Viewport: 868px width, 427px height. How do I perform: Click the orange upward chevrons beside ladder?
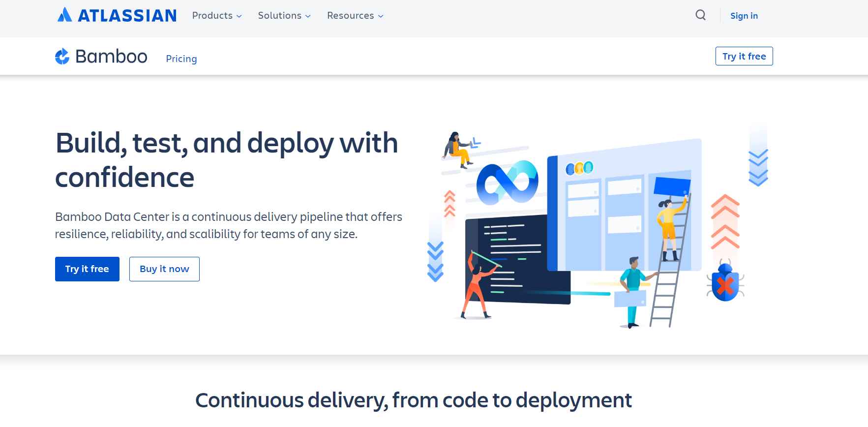725,222
